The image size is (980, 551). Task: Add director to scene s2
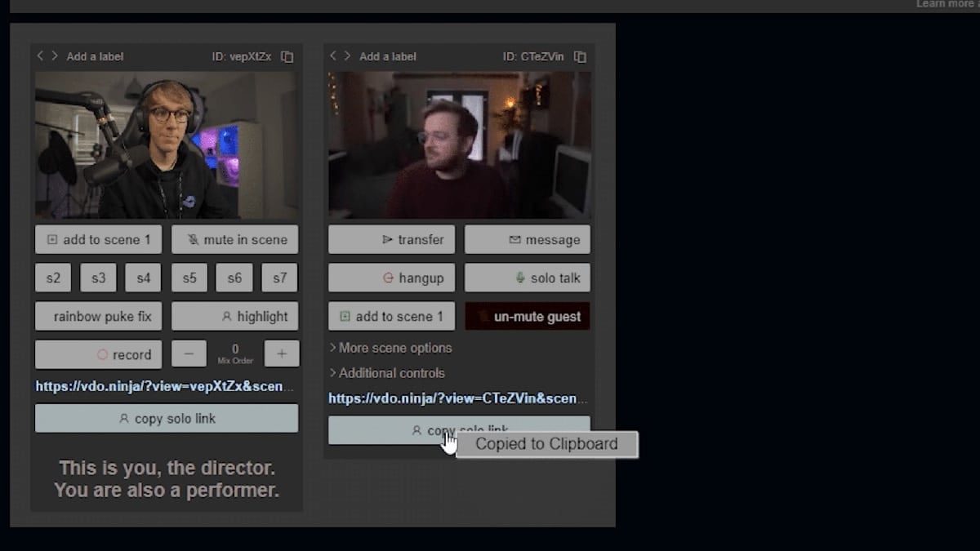[53, 278]
